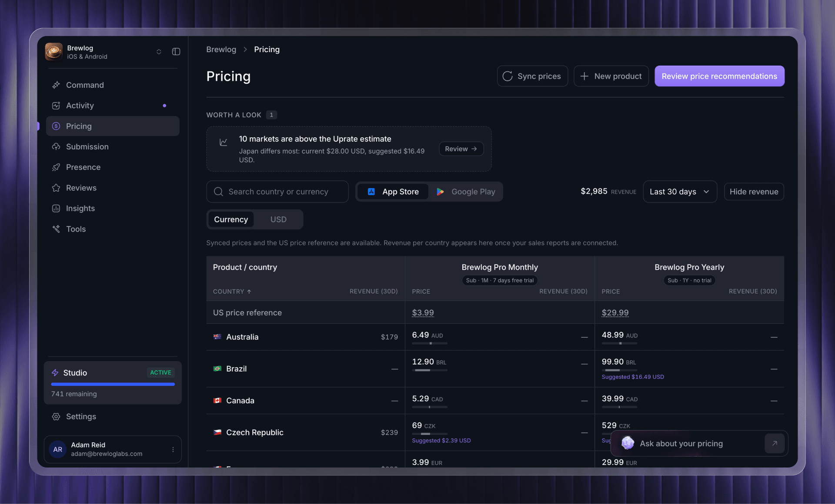Image resolution: width=835 pixels, height=504 pixels.
Task: Focus the Search country or currency field
Action: click(277, 192)
